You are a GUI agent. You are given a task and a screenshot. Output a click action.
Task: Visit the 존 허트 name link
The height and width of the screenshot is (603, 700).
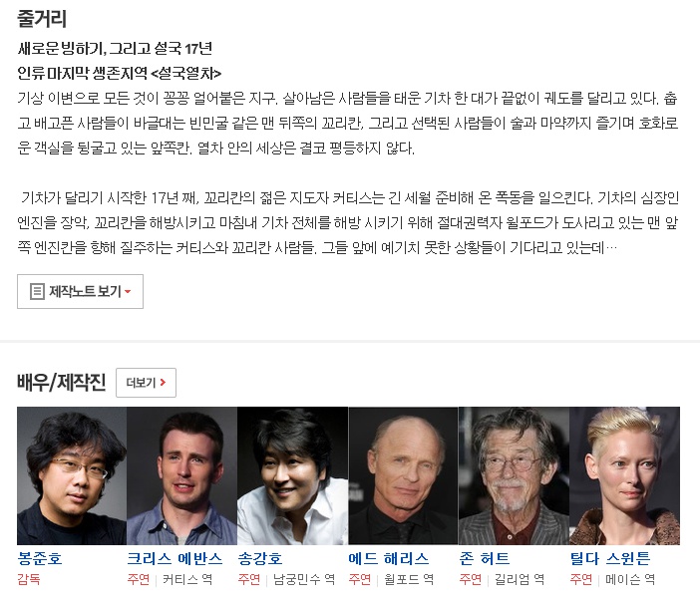point(485,558)
